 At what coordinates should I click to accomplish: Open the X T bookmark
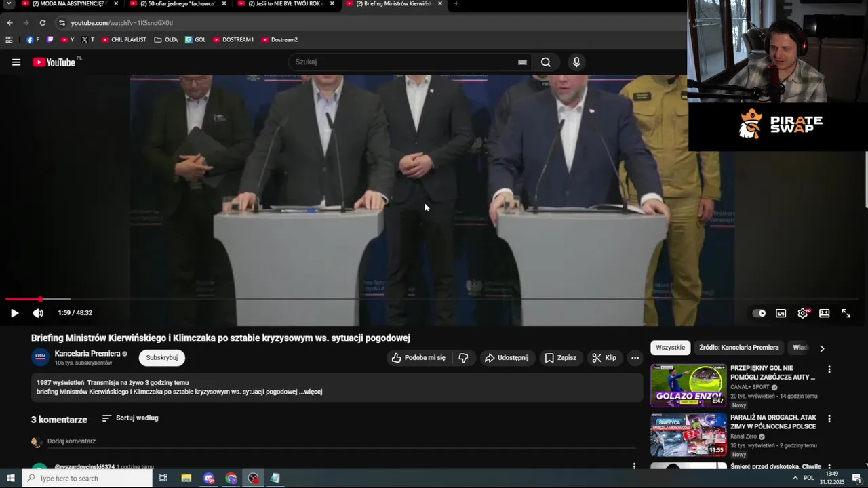[x=87, y=40]
